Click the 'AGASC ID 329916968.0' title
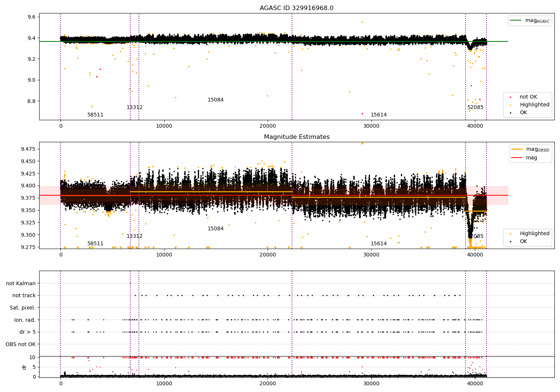 [x=297, y=8]
